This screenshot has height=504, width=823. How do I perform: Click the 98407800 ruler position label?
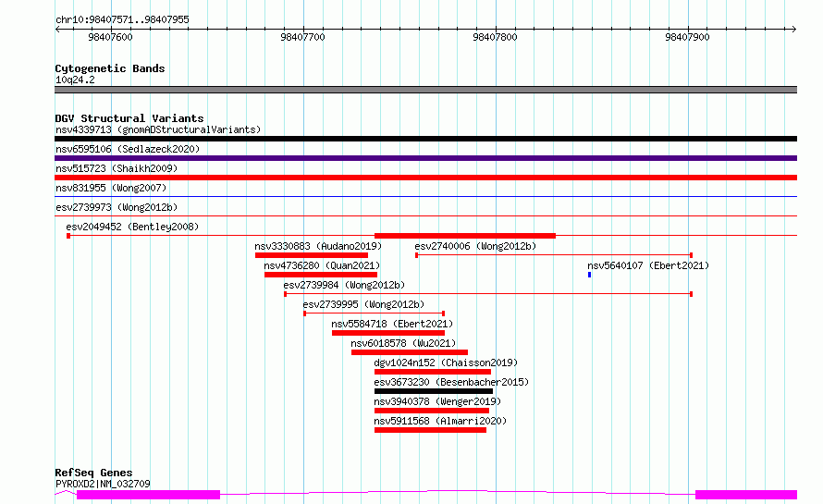[x=495, y=37]
